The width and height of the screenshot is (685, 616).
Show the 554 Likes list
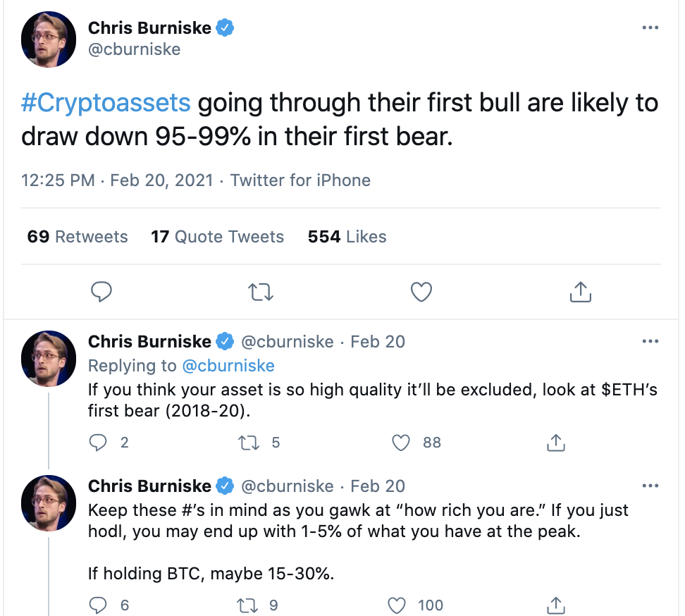click(x=347, y=237)
